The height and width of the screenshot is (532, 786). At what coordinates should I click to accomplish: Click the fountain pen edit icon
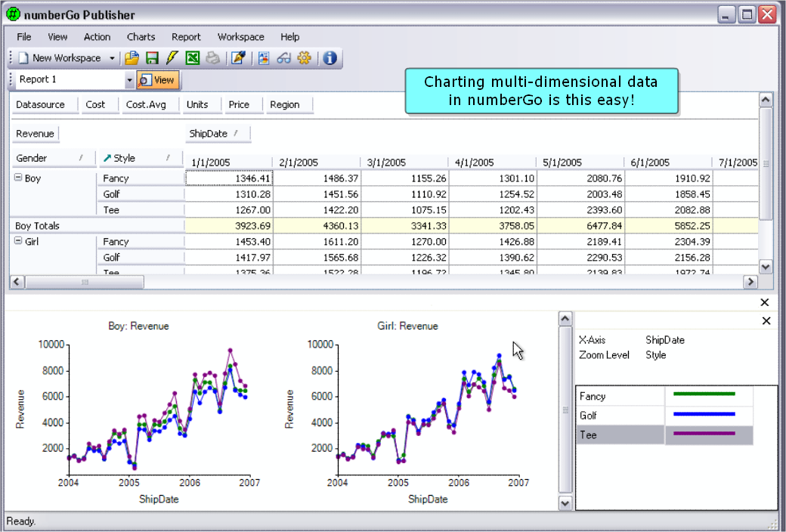pos(239,58)
